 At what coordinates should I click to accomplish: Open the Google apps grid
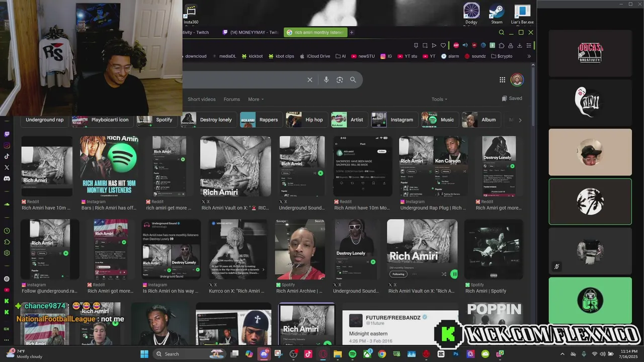502,79
